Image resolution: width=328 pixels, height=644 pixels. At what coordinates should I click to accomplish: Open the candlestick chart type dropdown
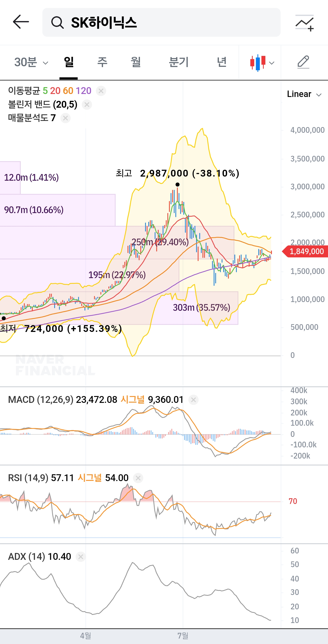coord(262,63)
